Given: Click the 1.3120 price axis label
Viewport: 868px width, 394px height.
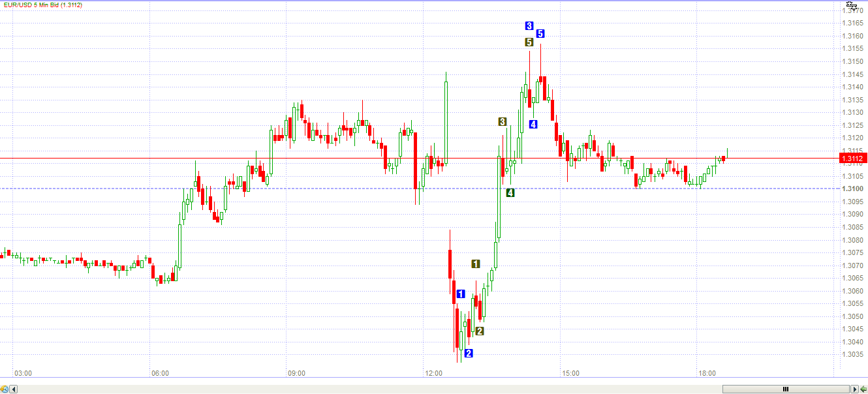Looking at the screenshot, I should (x=853, y=138).
